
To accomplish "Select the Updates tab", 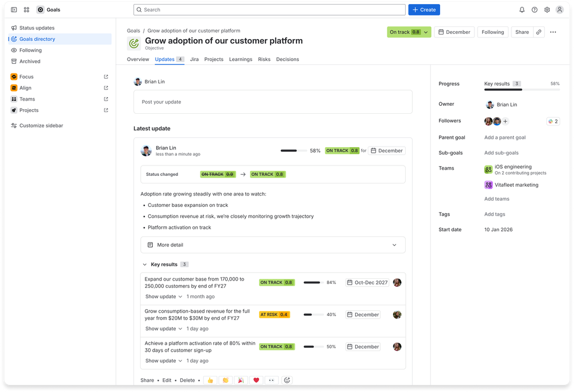I will pos(169,59).
